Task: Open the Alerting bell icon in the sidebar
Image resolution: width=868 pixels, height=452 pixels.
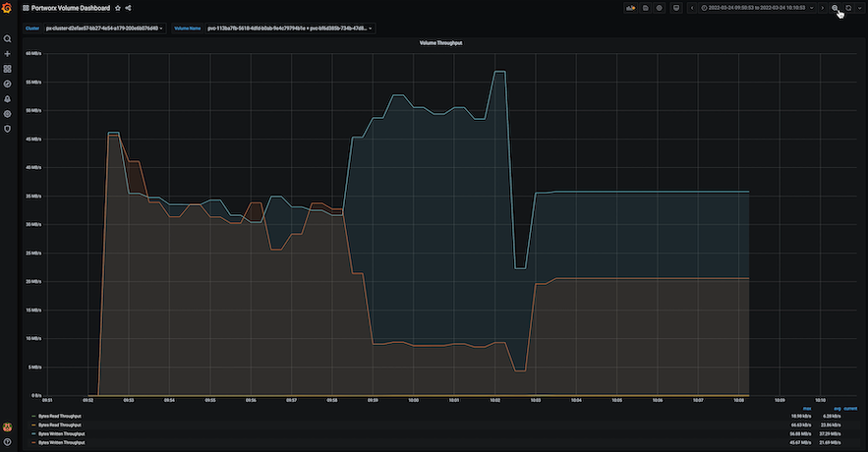Action: (x=7, y=99)
